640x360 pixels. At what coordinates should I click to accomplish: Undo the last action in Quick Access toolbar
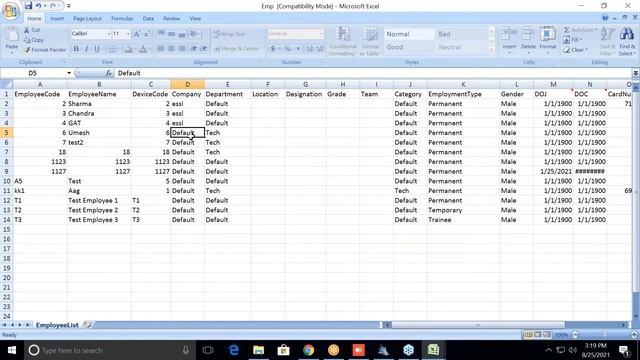click(x=38, y=6)
